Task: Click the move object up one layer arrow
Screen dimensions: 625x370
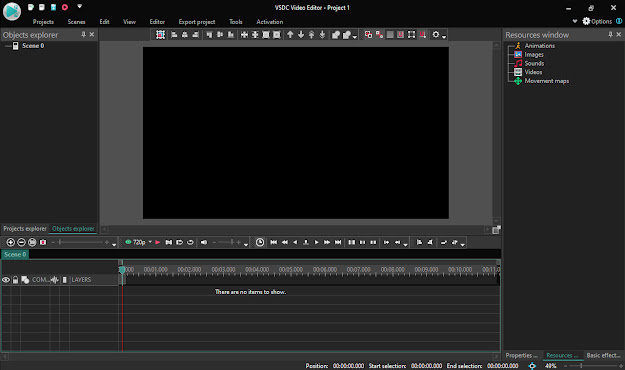Action: 290,35
